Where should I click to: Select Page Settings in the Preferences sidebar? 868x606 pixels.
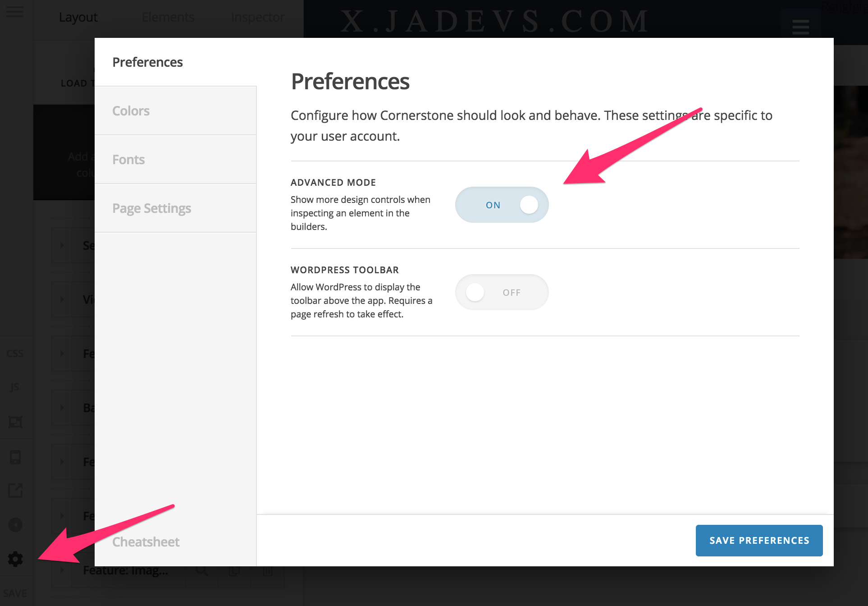click(152, 208)
